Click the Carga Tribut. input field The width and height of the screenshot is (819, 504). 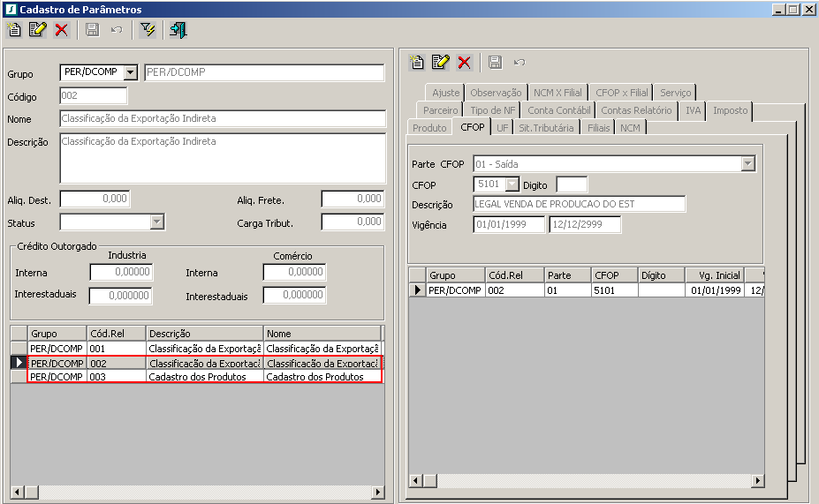pyautogui.click(x=353, y=222)
